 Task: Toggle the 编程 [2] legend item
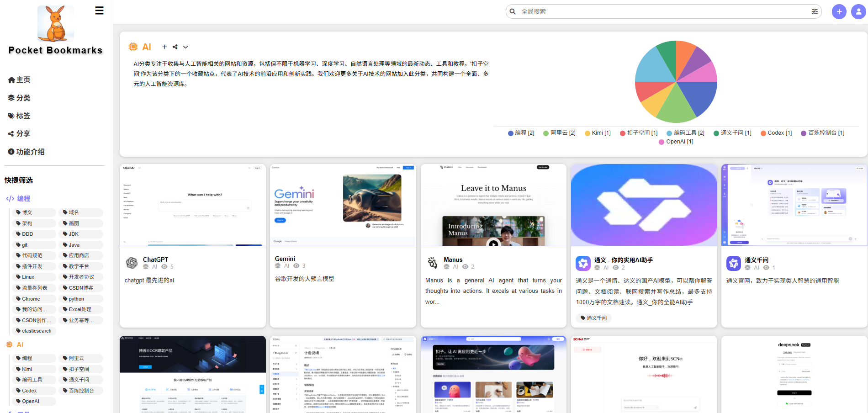[521, 133]
